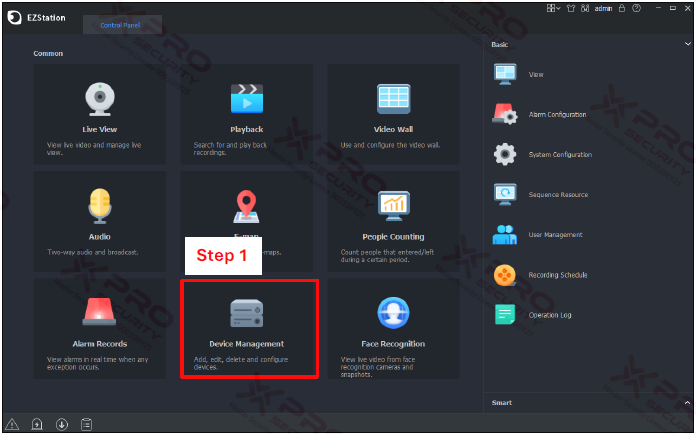Click the Playback tile title
Viewport: 696px width, 434px height.
pyautogui.click(x=247, y=129)
